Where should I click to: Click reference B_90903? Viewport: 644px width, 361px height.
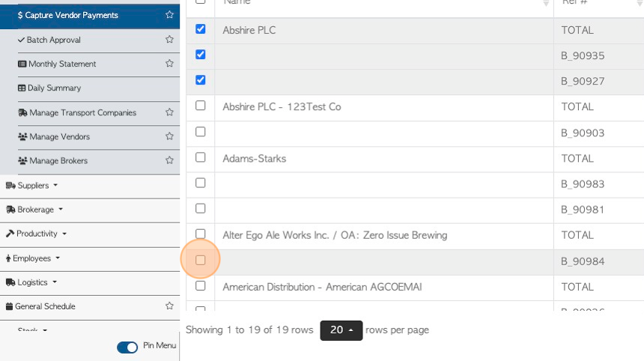pos(583,133)
